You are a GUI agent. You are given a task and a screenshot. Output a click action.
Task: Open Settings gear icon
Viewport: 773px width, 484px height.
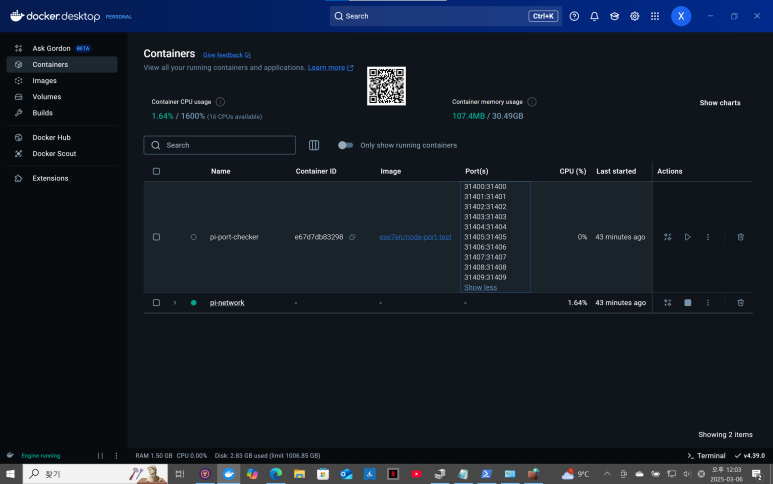tap(634, 16)
